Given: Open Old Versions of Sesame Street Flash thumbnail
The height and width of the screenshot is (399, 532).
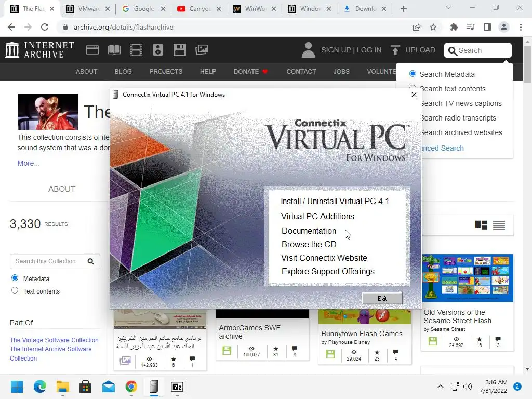Looking at the screenshot, I should [468, 277].
